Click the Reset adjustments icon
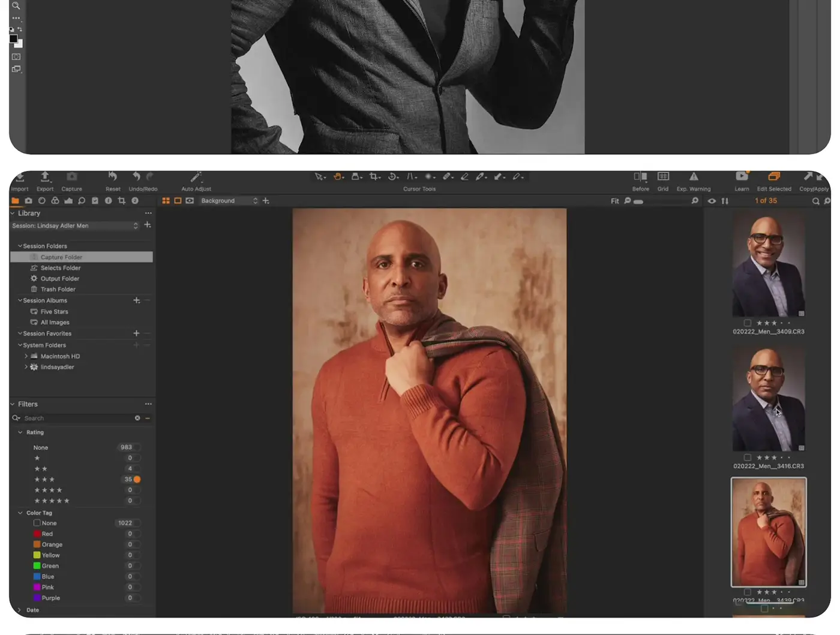The height and width of the screenshot is (635, 840). (x=113, y=176)
